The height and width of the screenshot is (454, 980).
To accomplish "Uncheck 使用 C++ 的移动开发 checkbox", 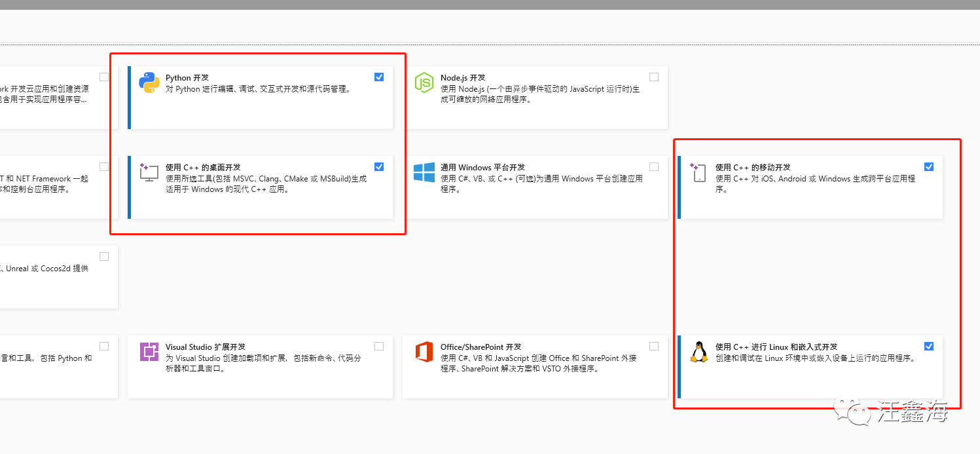I will pos(929,166).
